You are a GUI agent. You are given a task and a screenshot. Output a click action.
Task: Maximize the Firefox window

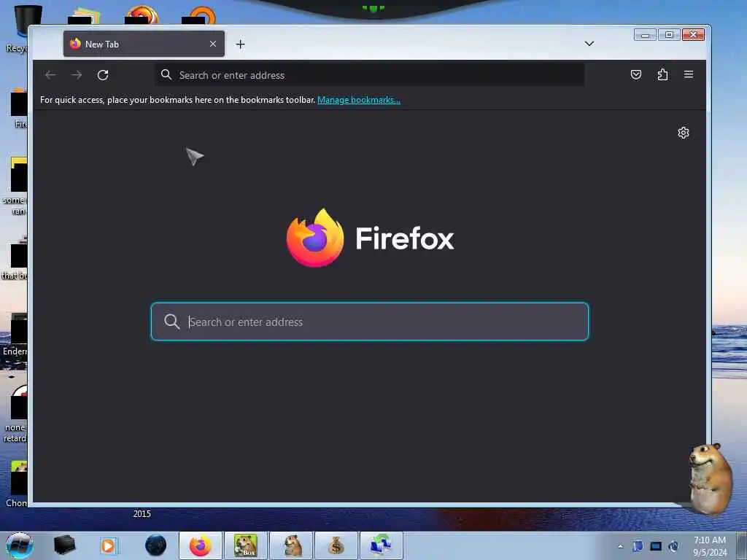pos(669,35)
